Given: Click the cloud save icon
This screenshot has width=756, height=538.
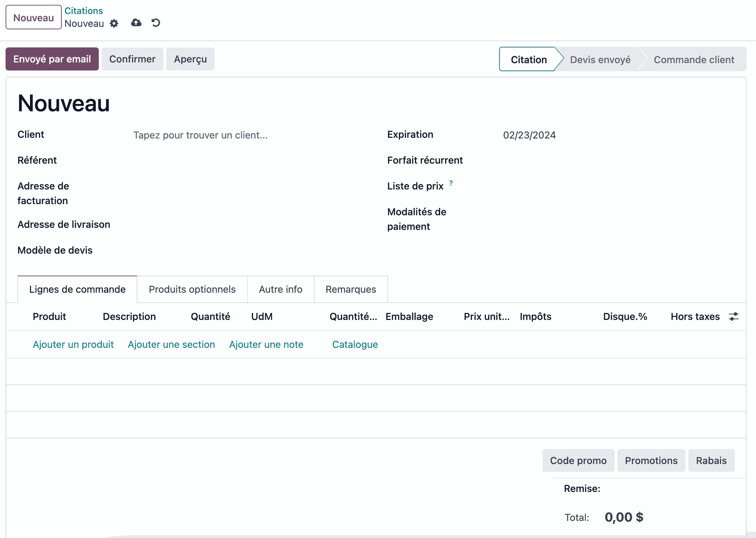Looking at the screenshot, I should coord(136,23).
